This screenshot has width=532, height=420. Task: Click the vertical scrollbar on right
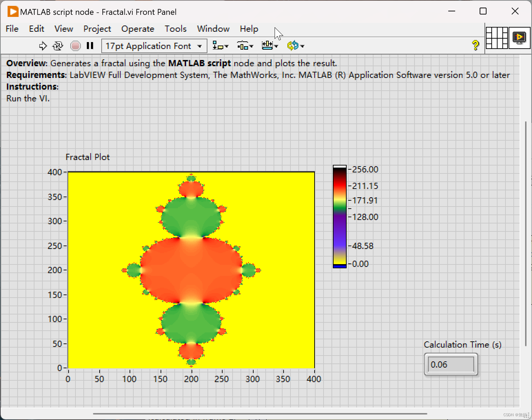(x=525, y=233)
